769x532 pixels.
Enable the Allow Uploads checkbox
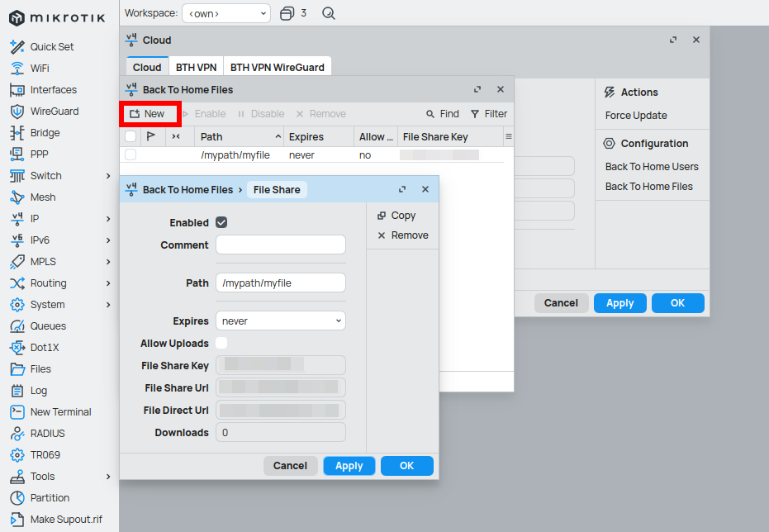pos(221,343)
